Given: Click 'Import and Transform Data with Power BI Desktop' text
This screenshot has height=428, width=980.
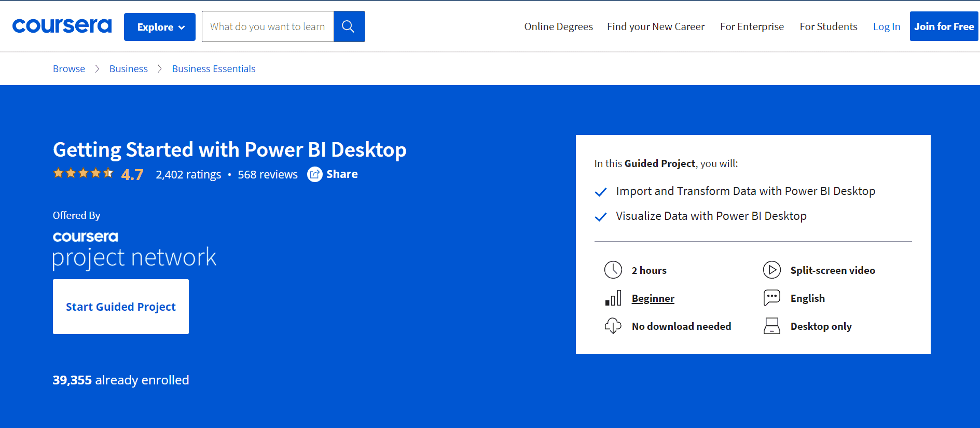Looking at the screenshot, I should tap(746, 191).
